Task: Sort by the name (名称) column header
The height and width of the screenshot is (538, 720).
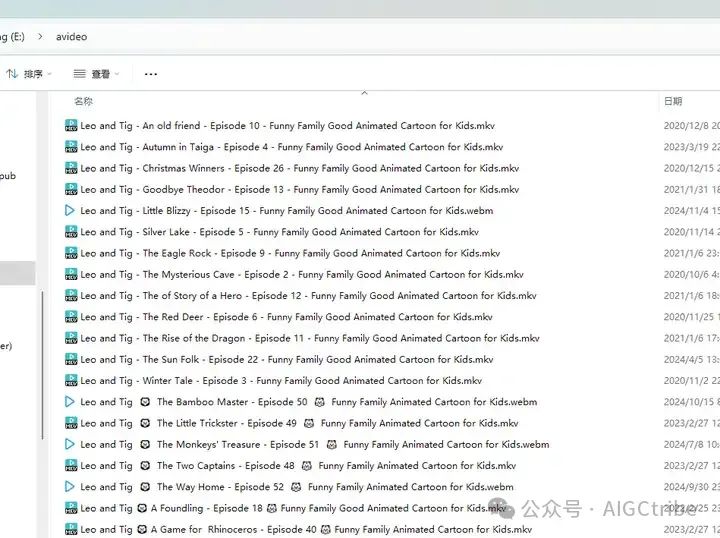Action: pos(84,101)
